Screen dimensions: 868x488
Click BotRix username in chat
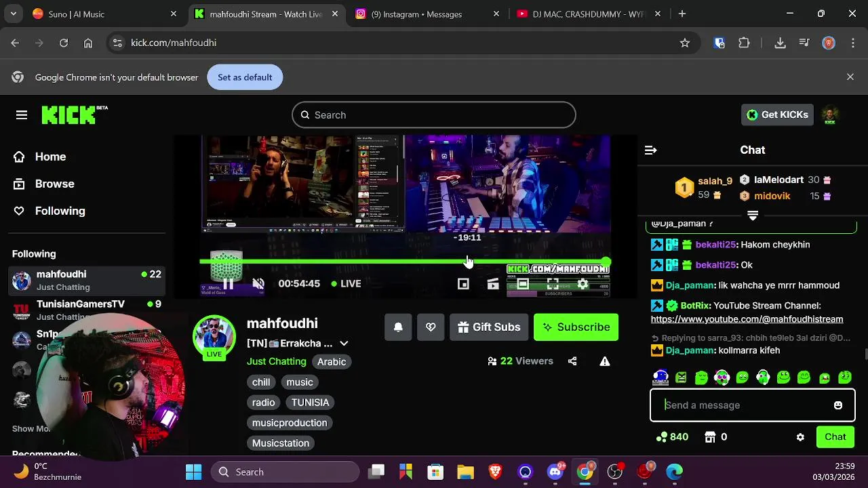[694, 306]
